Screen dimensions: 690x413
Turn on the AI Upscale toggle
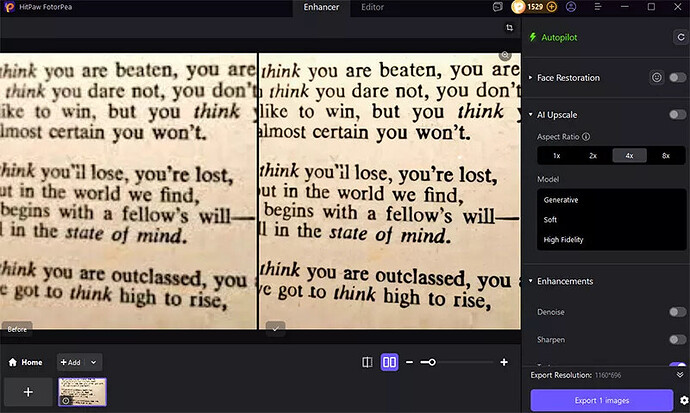tap(678, 115)
